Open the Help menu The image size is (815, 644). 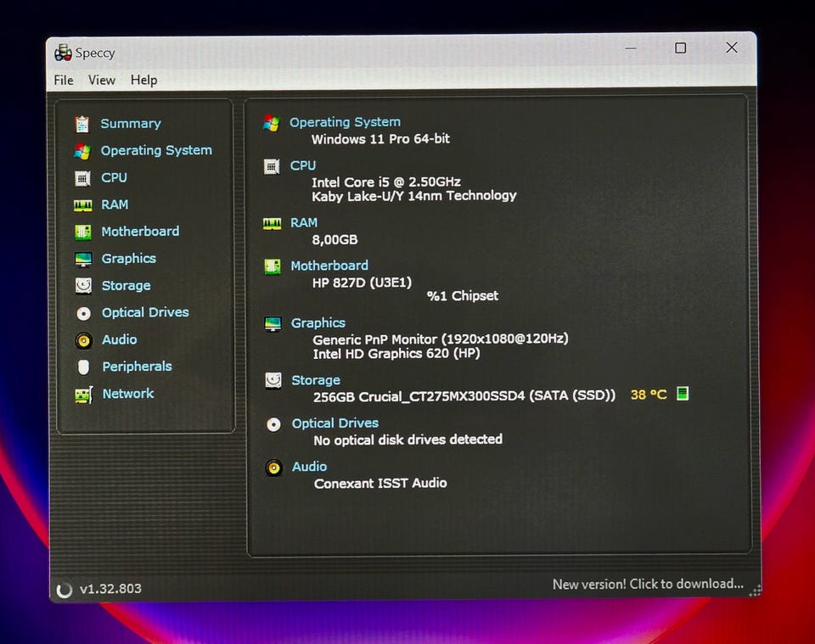coord(144,80)
